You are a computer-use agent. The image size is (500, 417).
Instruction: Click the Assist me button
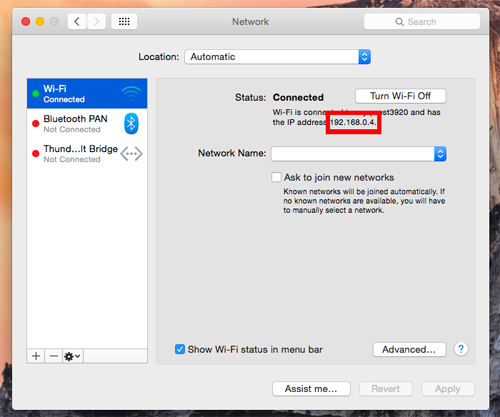tap(311, 389)
